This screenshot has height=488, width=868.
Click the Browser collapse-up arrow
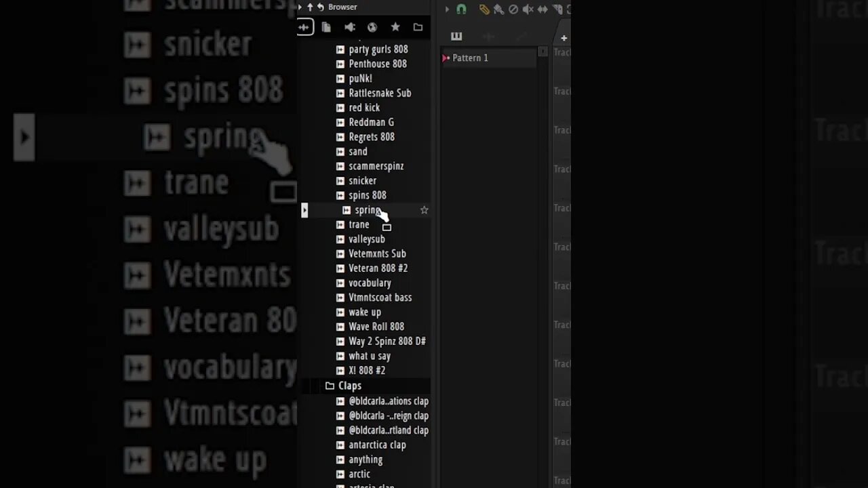[310, 7]
